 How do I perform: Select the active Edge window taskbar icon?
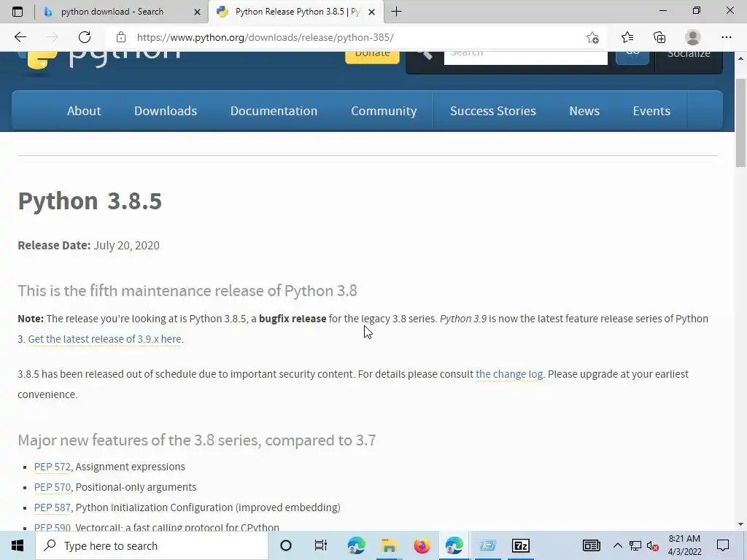[454, 545]
